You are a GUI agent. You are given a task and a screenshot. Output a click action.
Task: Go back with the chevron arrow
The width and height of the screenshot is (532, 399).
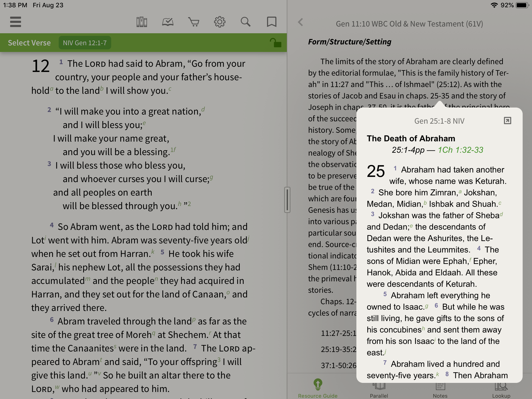pos(301,22)
